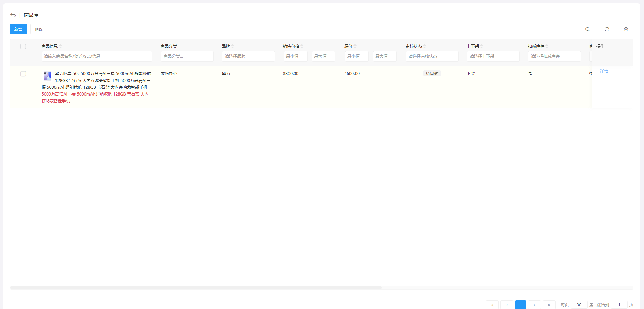
Task: Check the 华为畅享 50z product row checkbox
Action: point(23,74)
